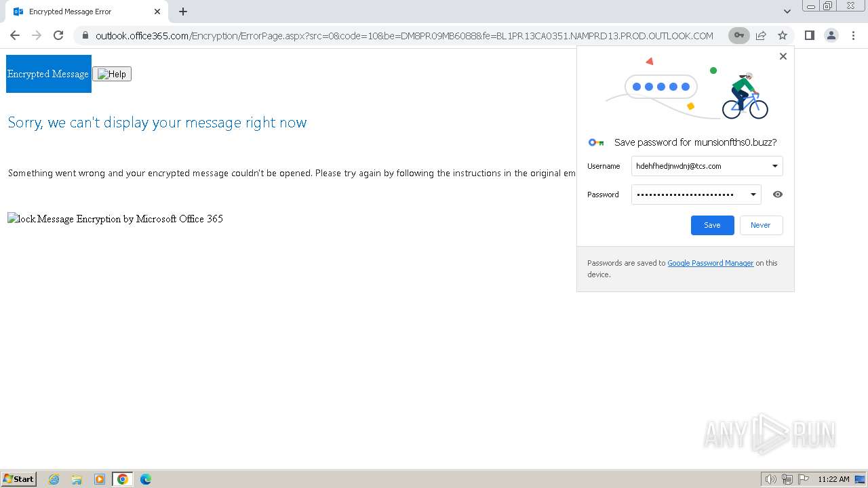The image size is (868, 488).
Task: Open volume control in system tray
Action: [x=770, y=479]
